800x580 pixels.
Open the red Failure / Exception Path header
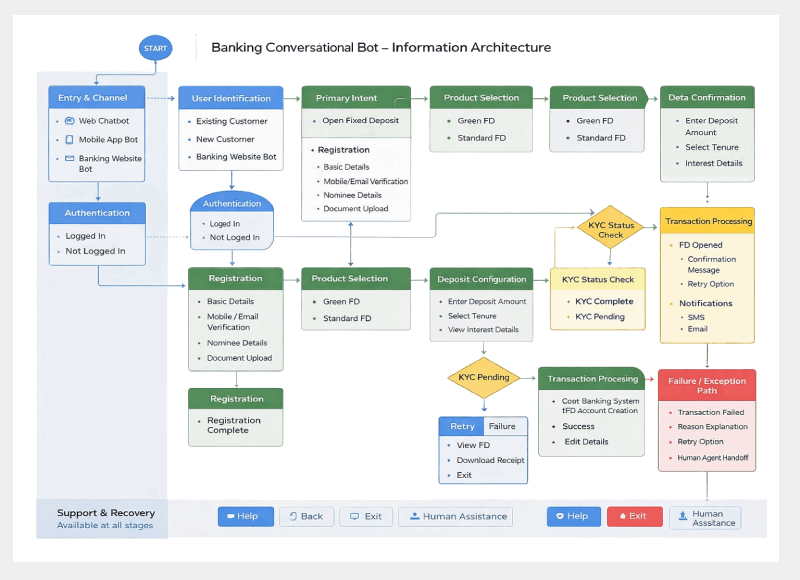pyautogui.click(x=707, y=385)
